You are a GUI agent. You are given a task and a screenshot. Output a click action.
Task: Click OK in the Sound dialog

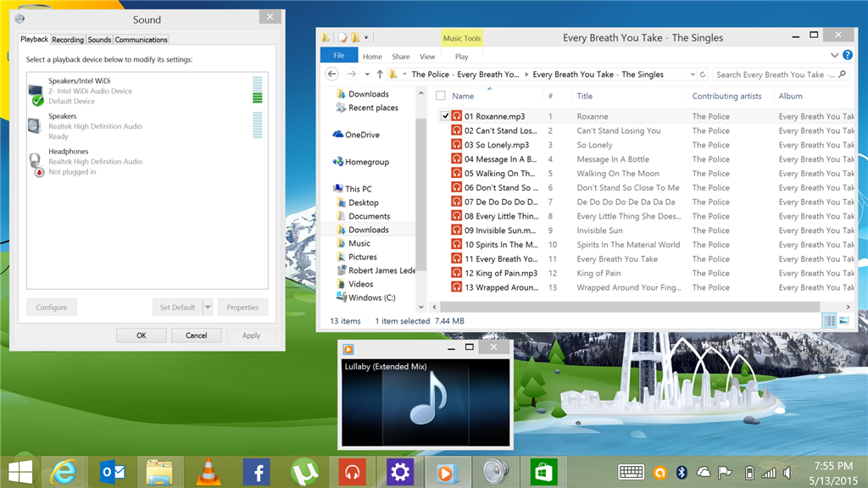point(142,335)
